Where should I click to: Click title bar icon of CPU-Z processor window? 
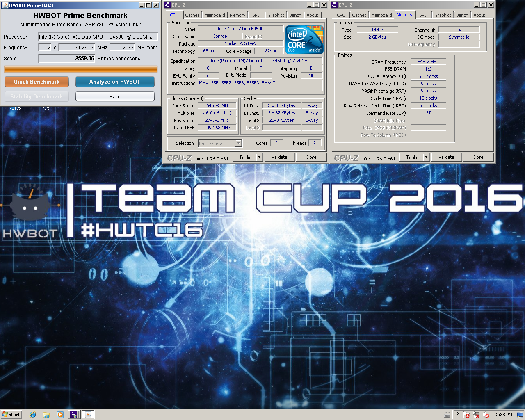point(168,5)
